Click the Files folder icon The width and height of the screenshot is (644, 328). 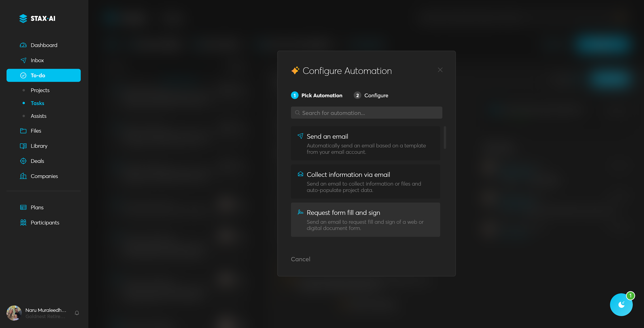coord(23,131)
